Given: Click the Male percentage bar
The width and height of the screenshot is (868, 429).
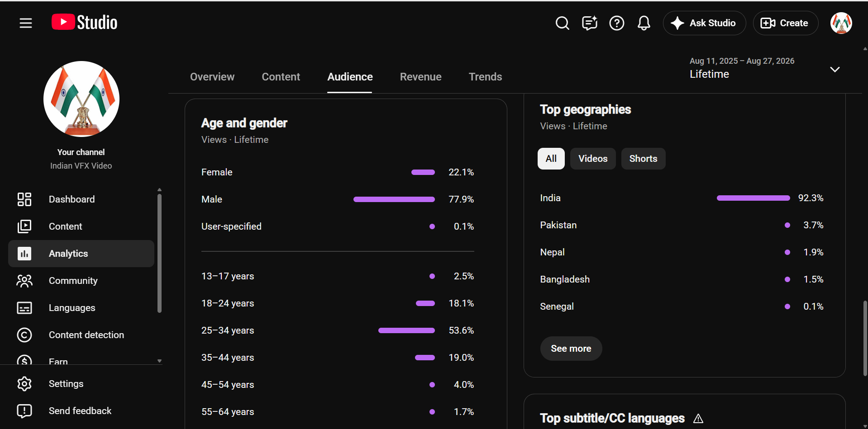Looking at the screenshot, I should (394, 199).
